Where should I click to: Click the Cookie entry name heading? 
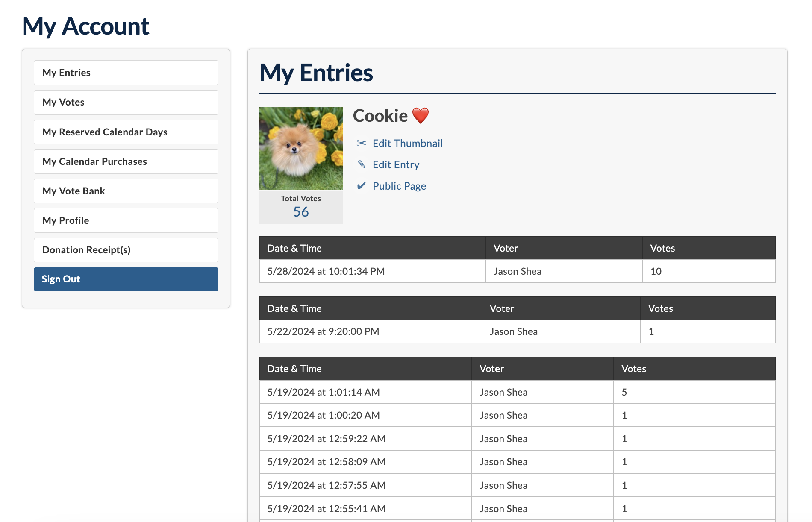tap(380, 116)
